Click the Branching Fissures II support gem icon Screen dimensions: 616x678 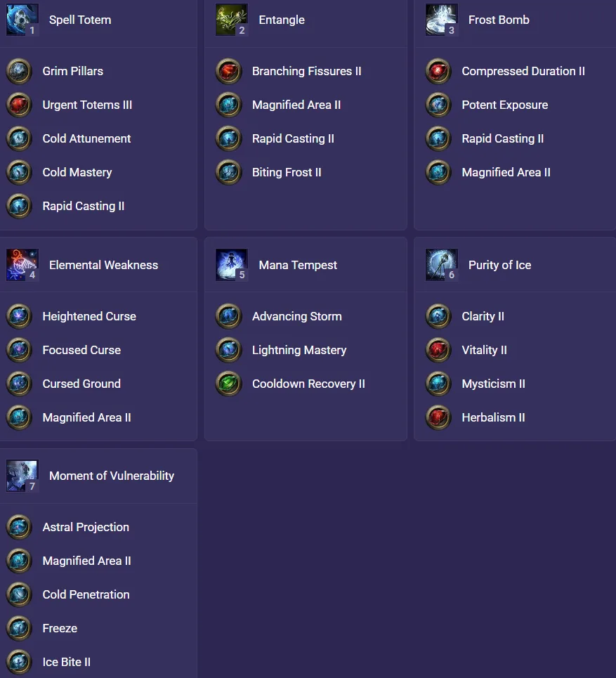click(x=229, y=72)
